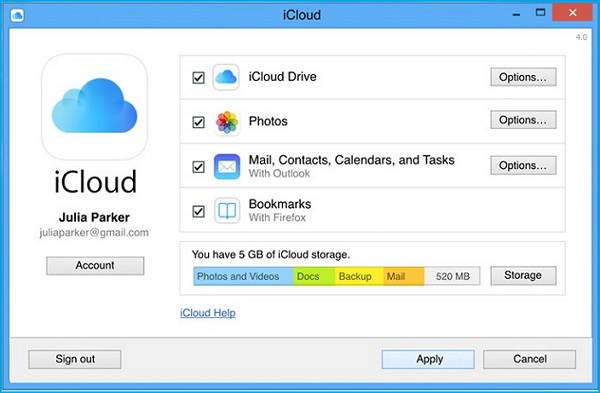Click the orange Mail storage segment
This screenshot has width=600, height=393.
404,276
